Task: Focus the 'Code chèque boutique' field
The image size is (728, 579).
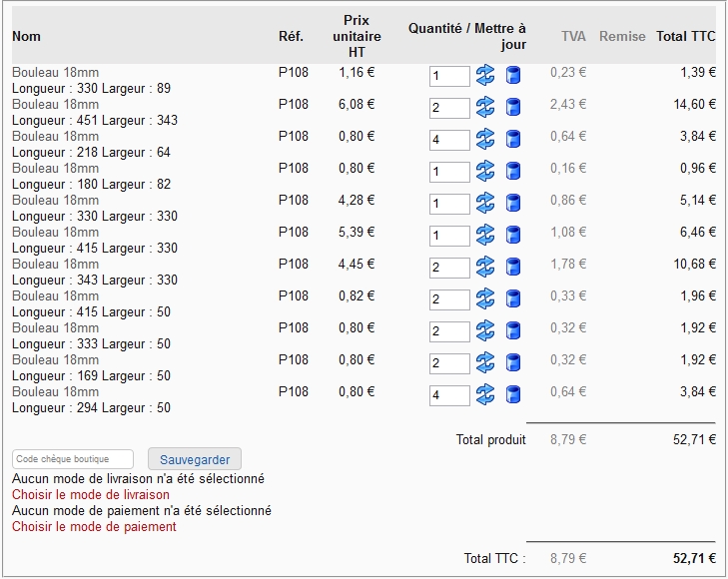Action: coord(73,459)
